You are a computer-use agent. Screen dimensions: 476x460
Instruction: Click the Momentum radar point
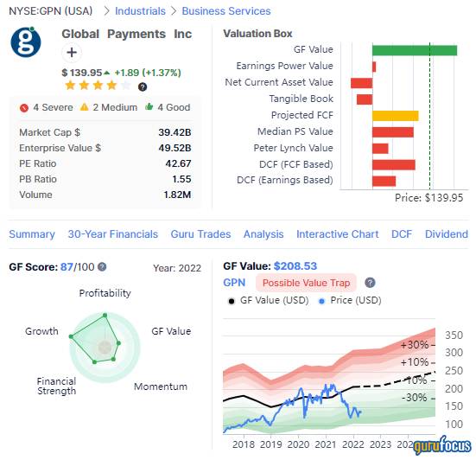(x=113, y=359)
